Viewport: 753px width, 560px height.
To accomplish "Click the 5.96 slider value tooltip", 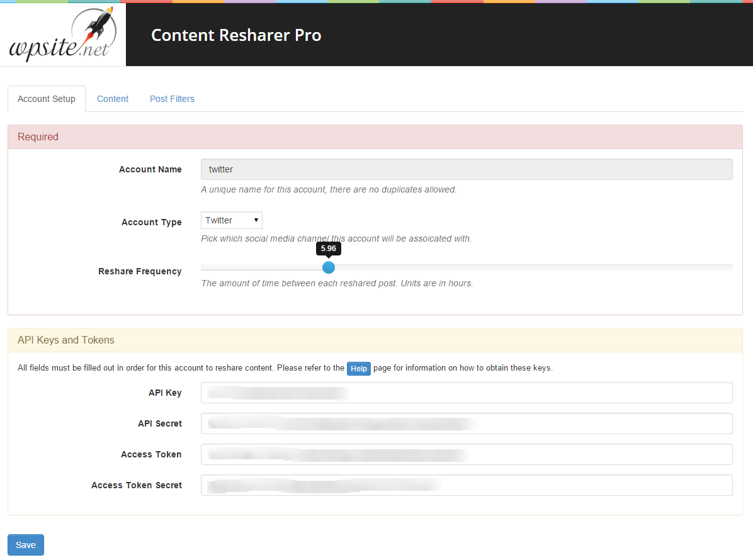I will tap(329, 249).
